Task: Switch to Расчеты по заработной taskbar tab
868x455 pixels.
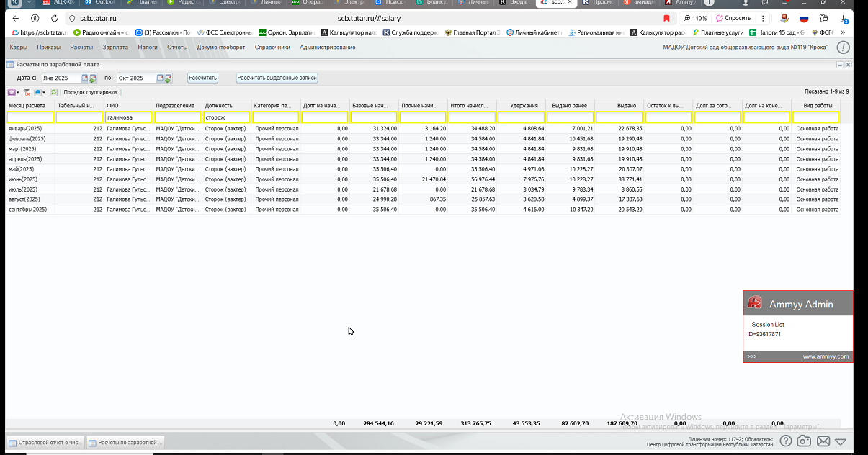Action: click(126, 442)
